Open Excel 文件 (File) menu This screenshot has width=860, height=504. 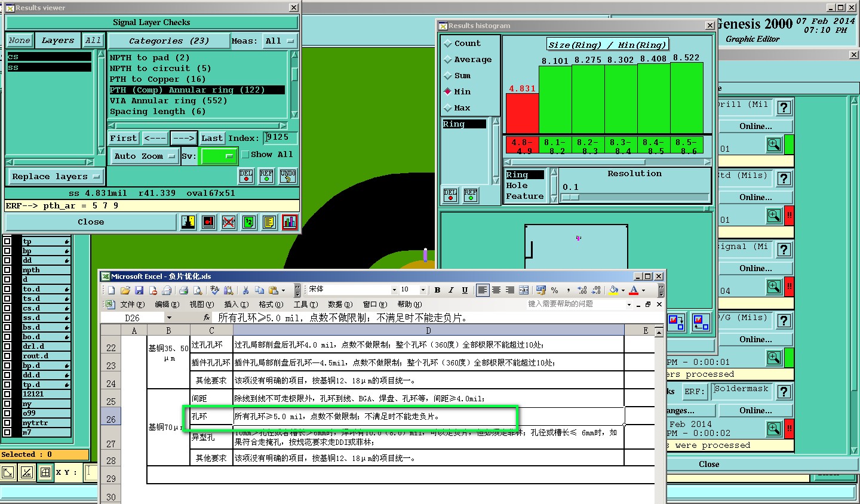pyautogui.click(x=132, y=305)
